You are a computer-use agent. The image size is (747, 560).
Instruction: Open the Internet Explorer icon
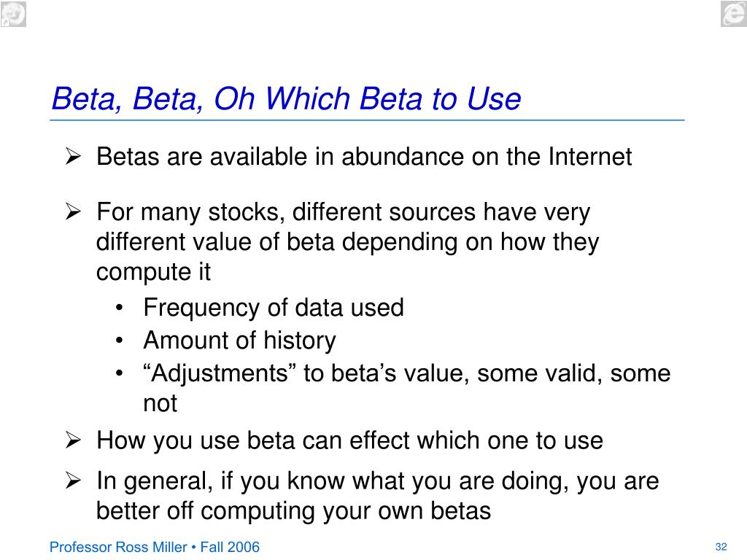(734, 13)
